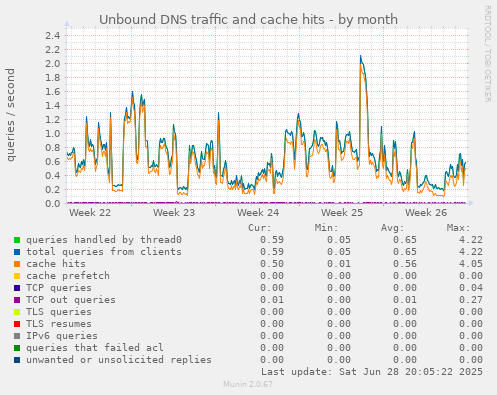Screen dimensions: 497x395
Task: Click the chart title Unbound DNS traffic
Action: pyautogui.click(x=248, y=19)
